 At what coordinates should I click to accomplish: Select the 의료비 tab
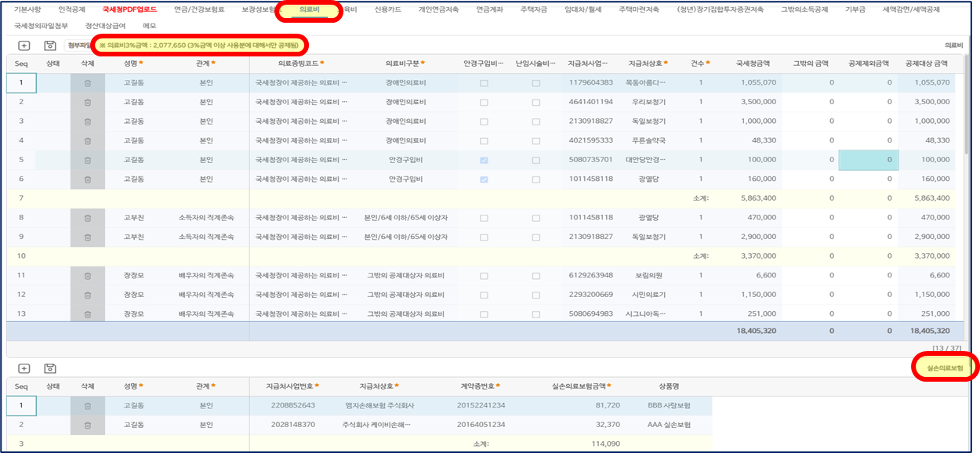(x=310, y=9)
